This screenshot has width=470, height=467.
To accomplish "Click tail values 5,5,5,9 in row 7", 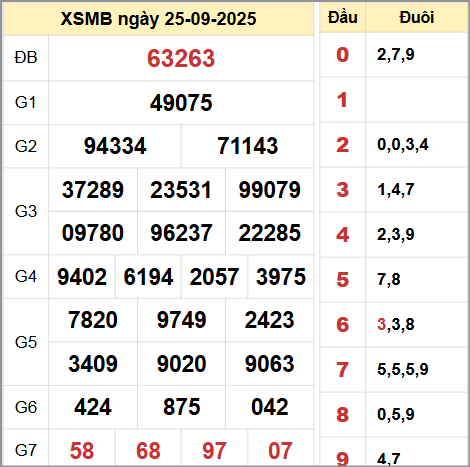I will (403, 369).
